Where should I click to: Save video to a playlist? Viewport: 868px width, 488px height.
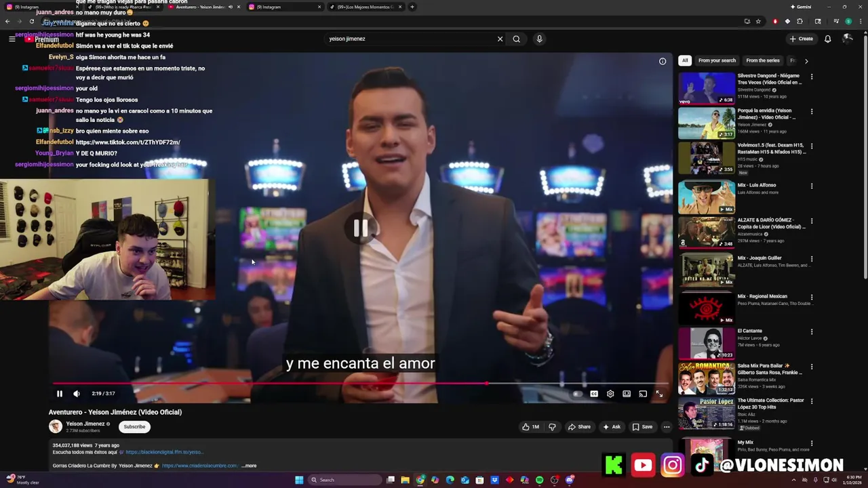(642, 427)
